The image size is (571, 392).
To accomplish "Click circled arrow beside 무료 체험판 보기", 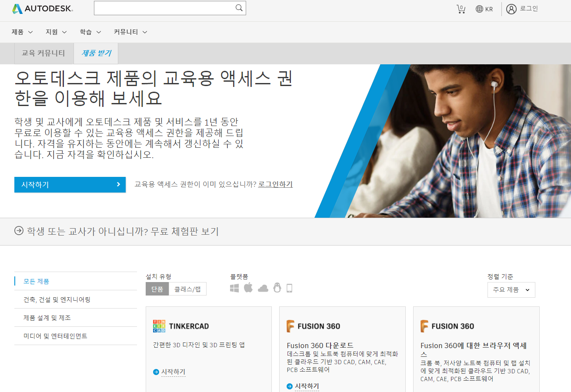I will point(19,231).
